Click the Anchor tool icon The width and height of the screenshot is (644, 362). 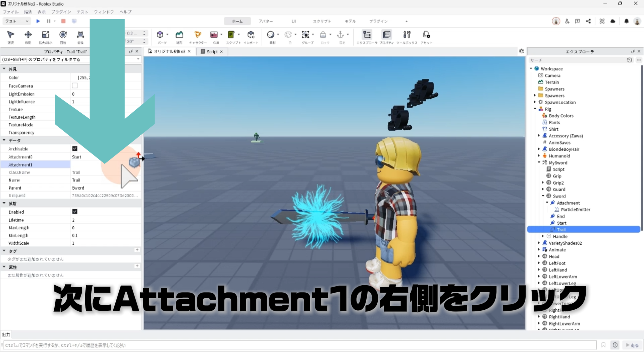(340, 35)
